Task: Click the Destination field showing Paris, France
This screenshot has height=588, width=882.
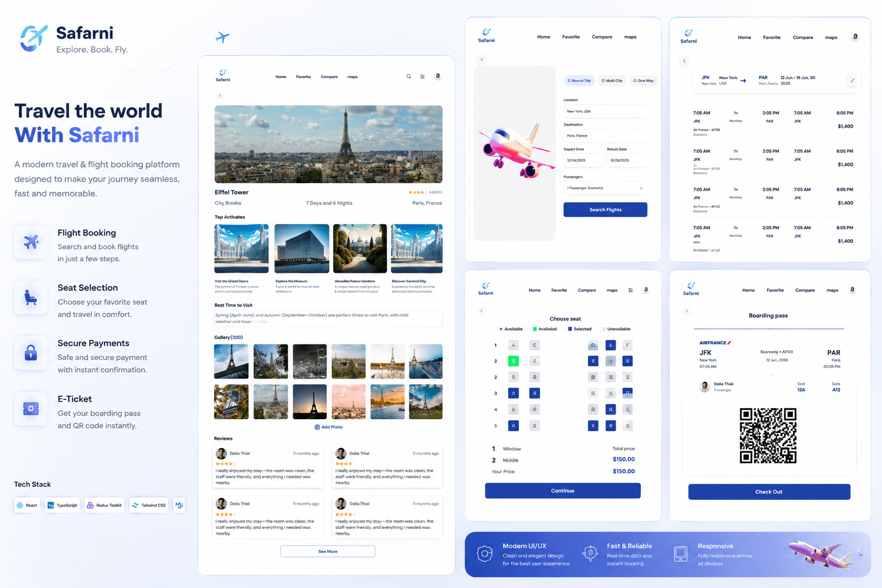Action: [605, 136]
